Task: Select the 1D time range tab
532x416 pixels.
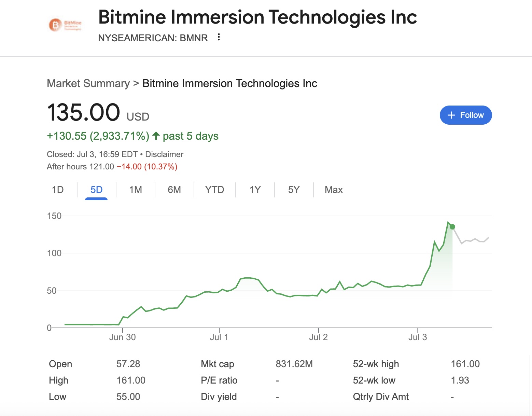Action: point(58,190)
